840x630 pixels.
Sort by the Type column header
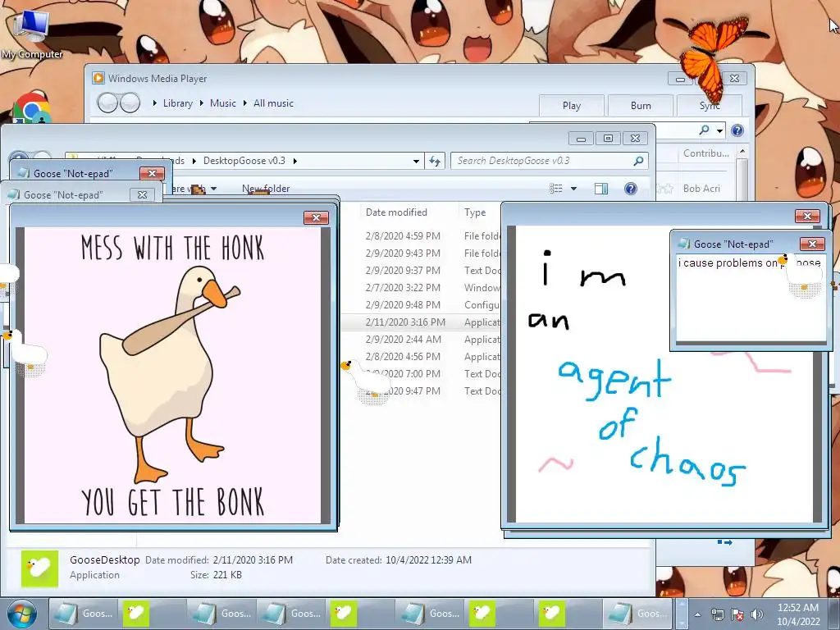475,212
